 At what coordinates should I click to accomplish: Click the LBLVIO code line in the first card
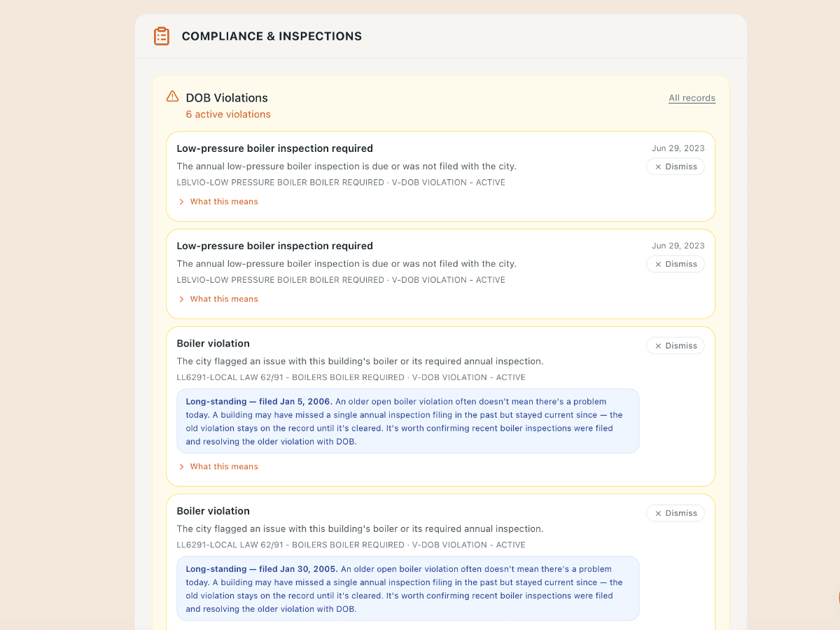(x=341, y=182)
